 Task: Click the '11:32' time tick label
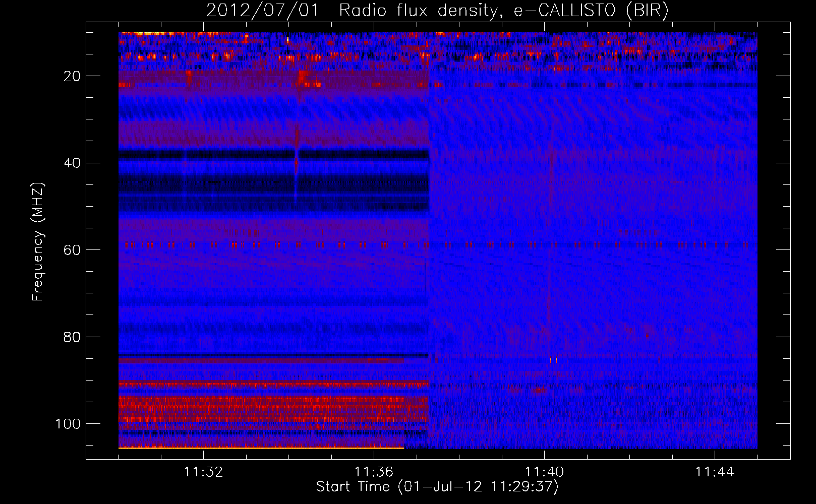pyautogui.click(x=203, y=472)
